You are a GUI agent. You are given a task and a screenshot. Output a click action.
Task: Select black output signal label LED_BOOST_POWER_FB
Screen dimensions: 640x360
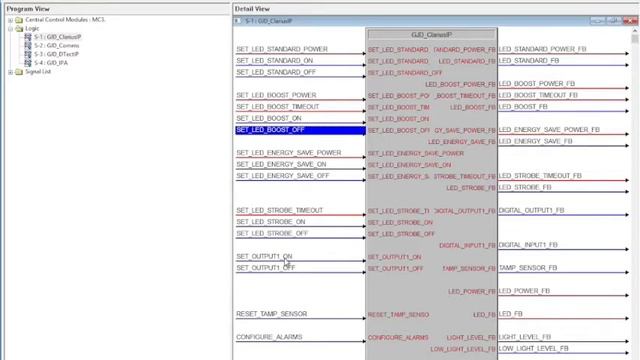coord(537,83)
